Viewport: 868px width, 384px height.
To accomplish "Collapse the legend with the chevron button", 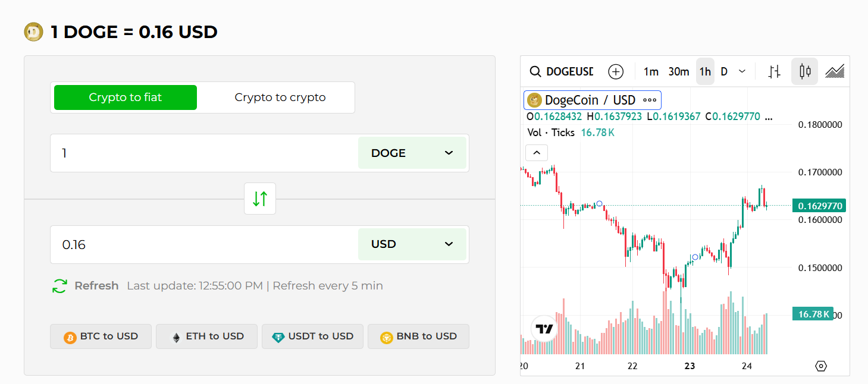I will [536, 153].
